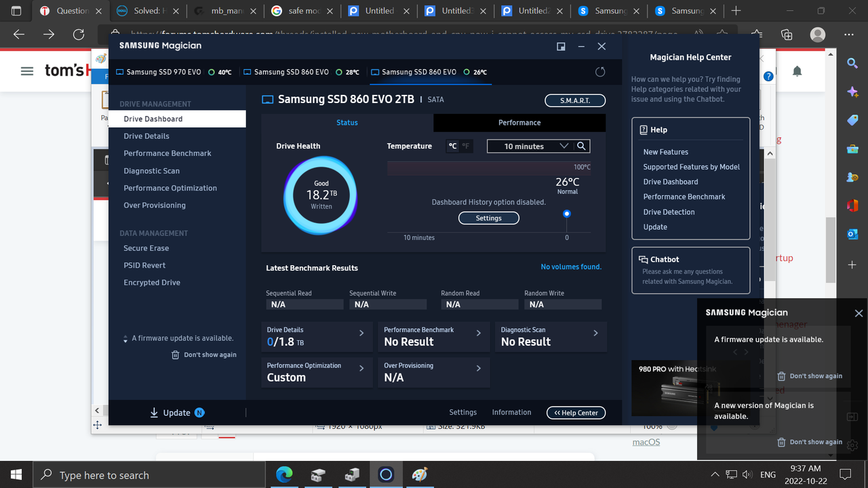868x488 pixels.
Task: Expand the Over Provisioning card arrow
Action: coord(479,368)
